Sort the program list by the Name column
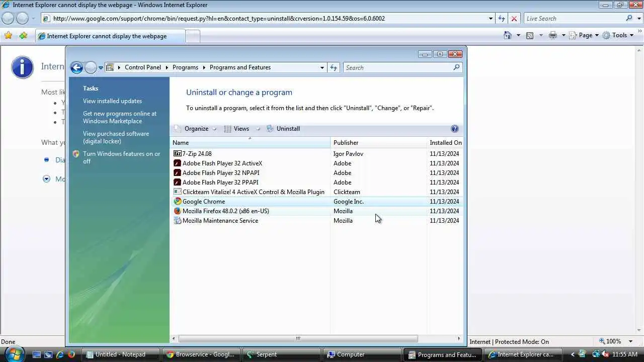This screenshot has height=362, width=644. coord(250,143)
